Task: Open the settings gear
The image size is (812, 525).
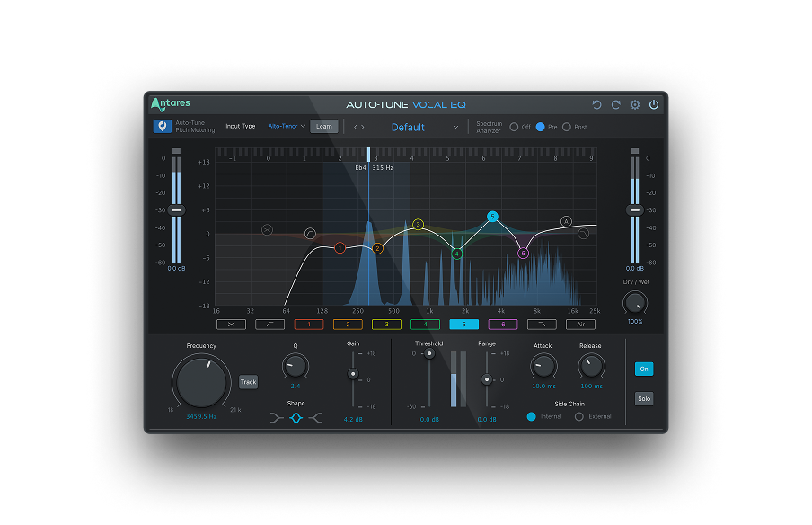Action: [x=635, y=104]
